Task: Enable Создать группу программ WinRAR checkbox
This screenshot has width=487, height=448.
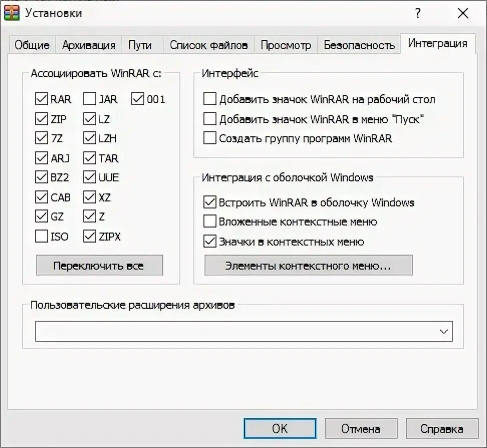Action: pyautogui.click(x=210, y=138)
